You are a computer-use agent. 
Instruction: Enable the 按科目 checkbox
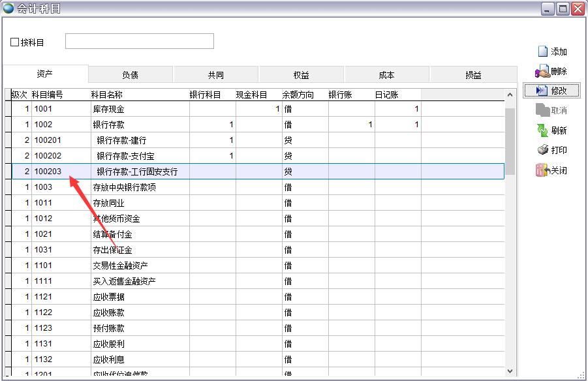[x=15, y=42]
